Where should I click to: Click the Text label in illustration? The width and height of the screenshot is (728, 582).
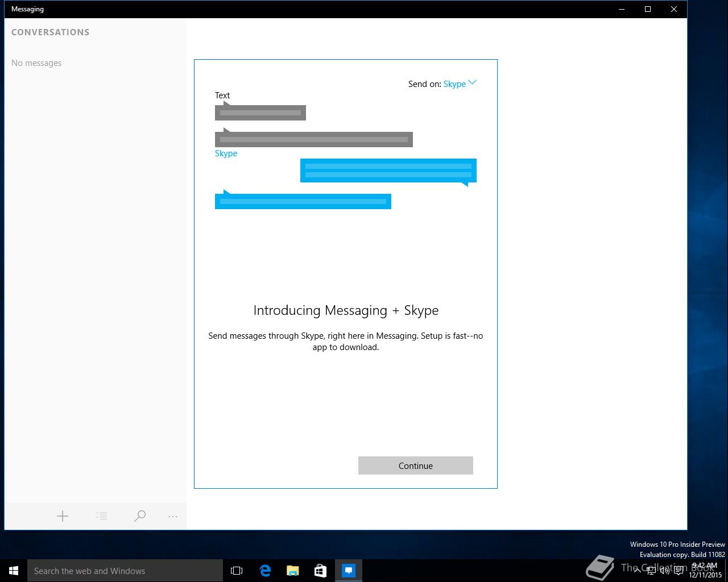(222, 95)
